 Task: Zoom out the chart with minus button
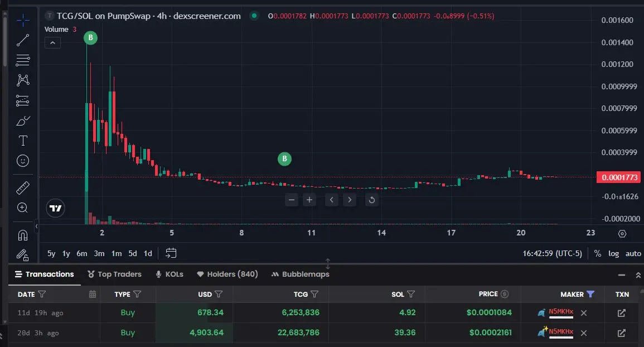[292, 200]
